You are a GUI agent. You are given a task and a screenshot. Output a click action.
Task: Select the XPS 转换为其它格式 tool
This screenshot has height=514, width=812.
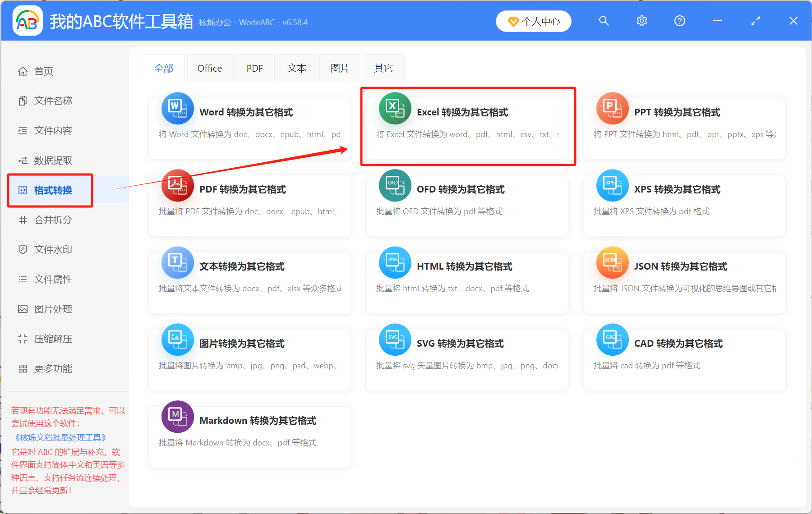pyautogui.click(x=684, y=198)
